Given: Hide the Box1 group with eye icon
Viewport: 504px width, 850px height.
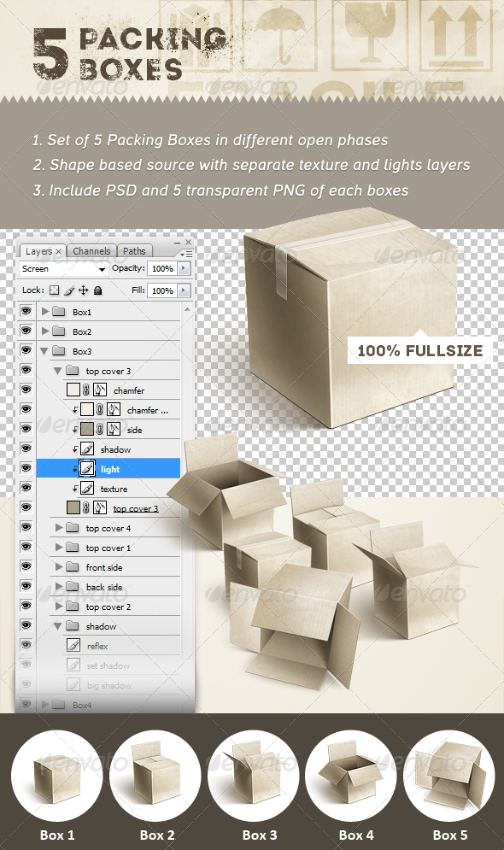Looking at the screenshot, I should point(26,311).
